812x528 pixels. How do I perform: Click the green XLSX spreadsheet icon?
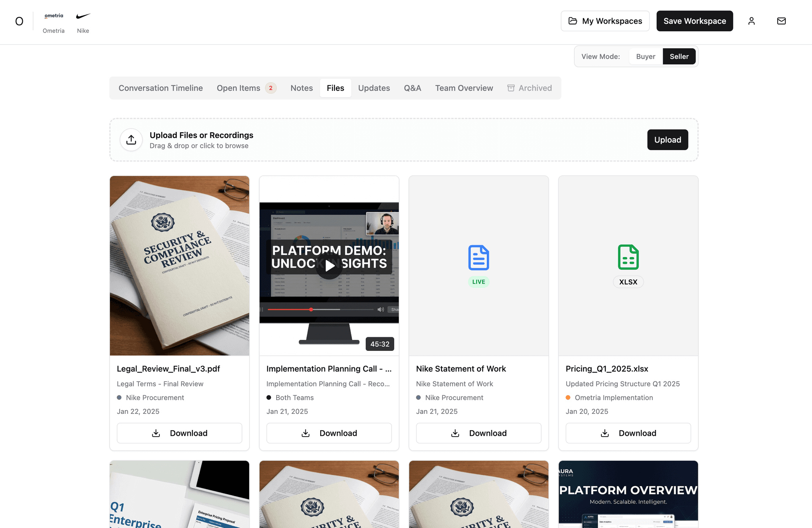coord(628,257)
